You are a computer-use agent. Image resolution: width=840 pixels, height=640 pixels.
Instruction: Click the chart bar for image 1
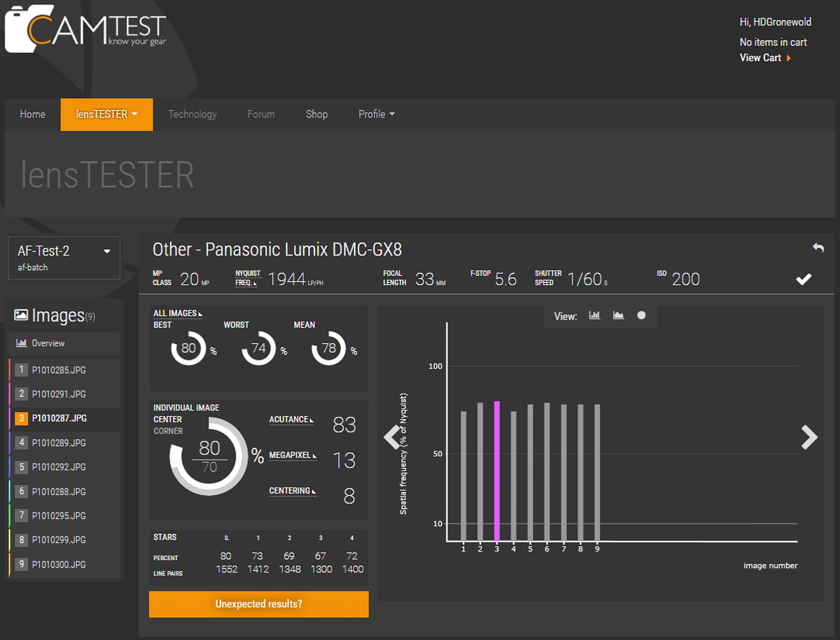pos(464,476)
